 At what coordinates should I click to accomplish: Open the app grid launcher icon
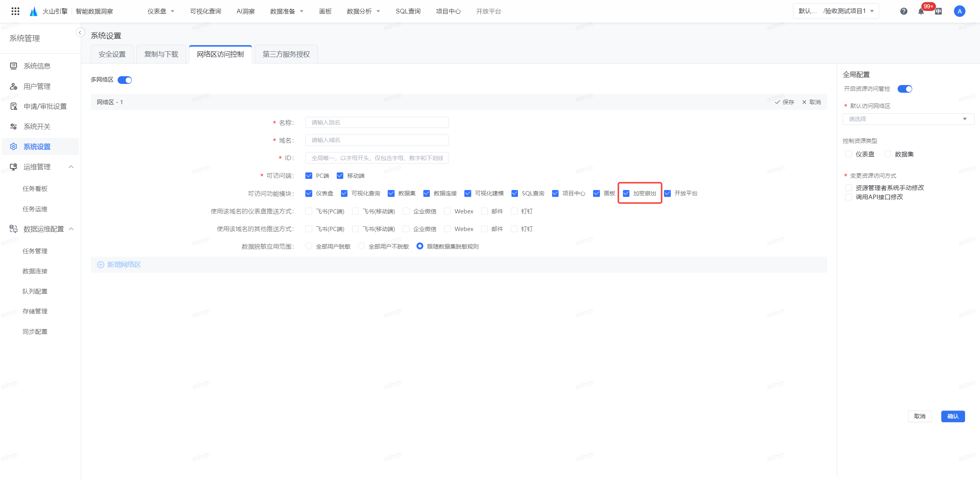pyautogui.click(x=15, y=11)
